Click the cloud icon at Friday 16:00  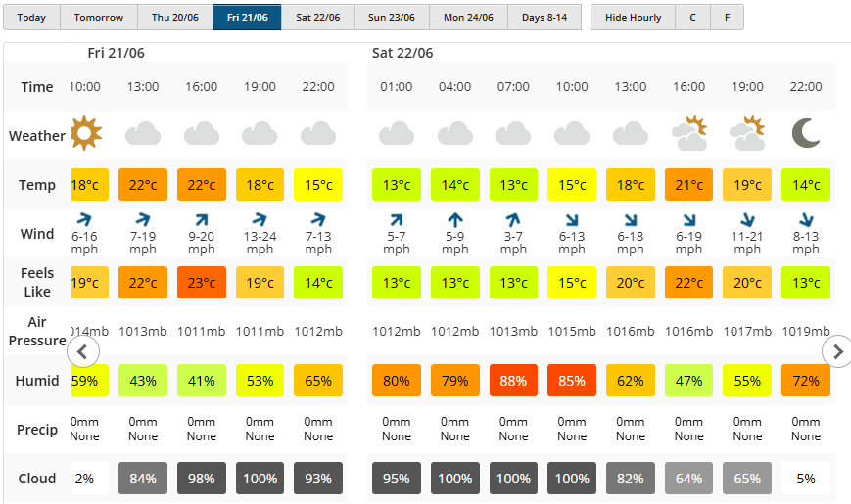coord(202,133)
